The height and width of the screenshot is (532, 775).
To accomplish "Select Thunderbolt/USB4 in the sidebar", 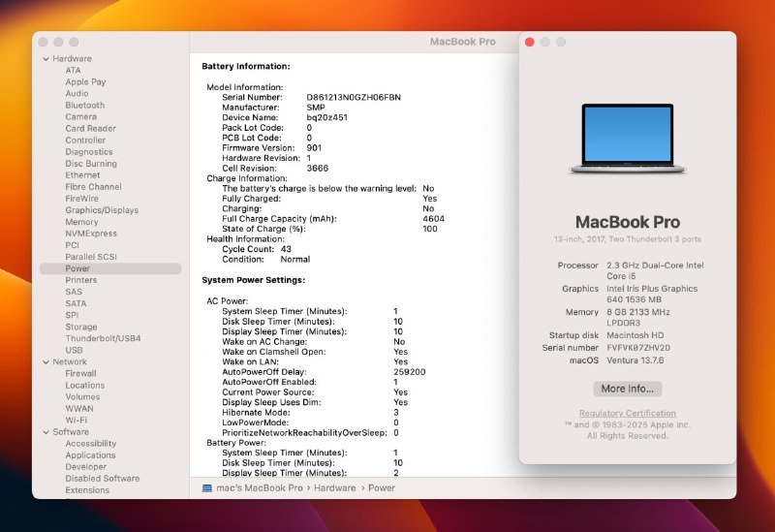I will (x=103, y=339).
